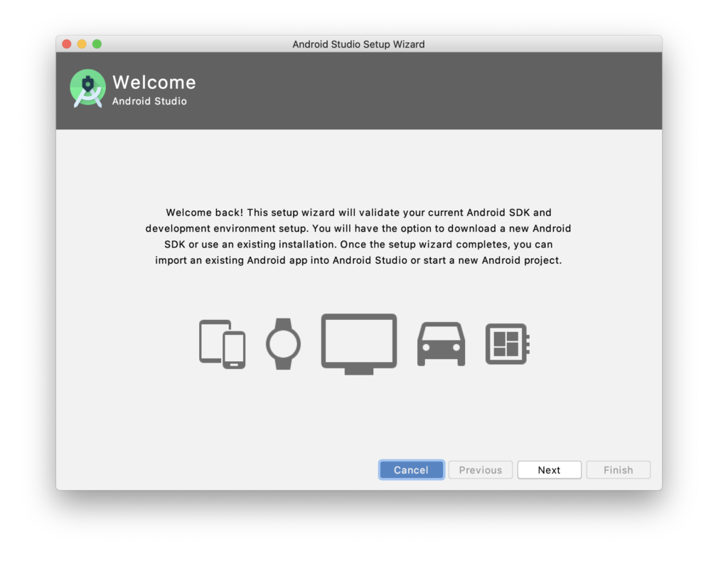Viewport: 728px width, 566px height.
Task: Maximize the window with green button
Action: [x=97, y=44]
